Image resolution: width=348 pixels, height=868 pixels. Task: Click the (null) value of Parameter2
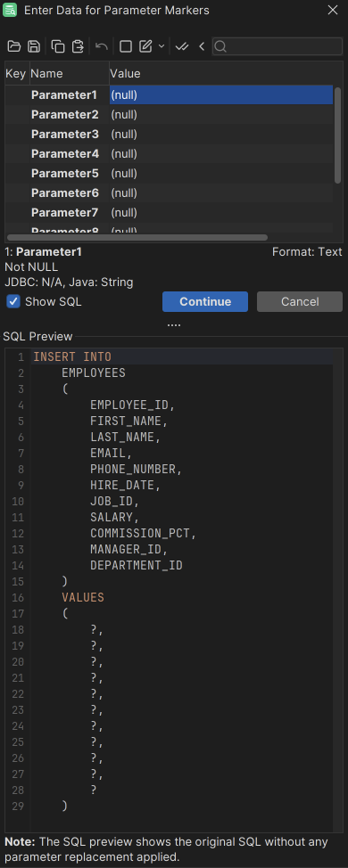pos(124,115)
